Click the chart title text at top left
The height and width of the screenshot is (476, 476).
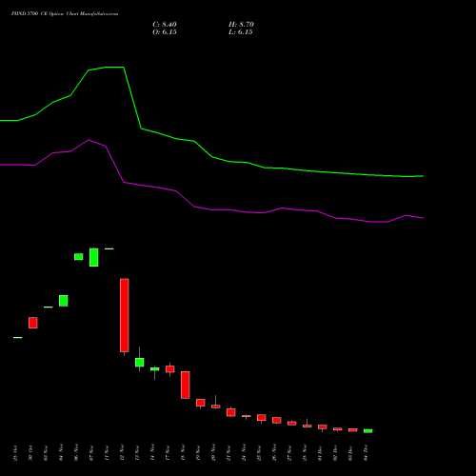[65, 14]
